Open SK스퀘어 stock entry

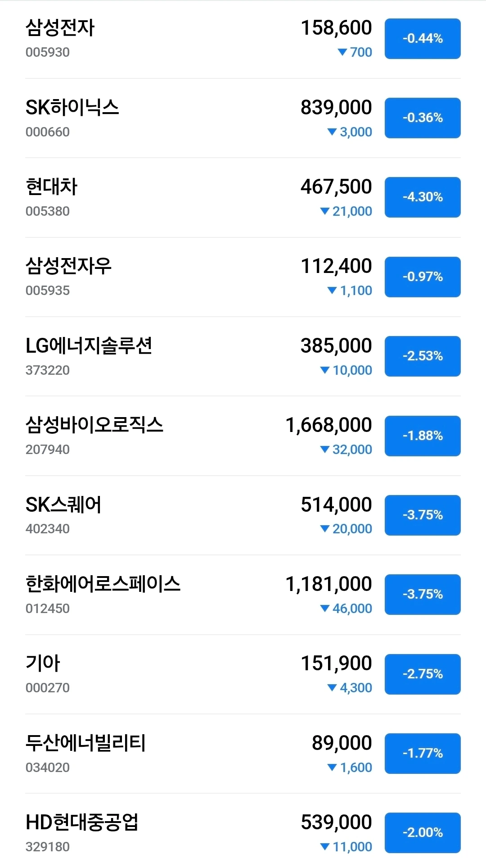(x=63, y=505)
